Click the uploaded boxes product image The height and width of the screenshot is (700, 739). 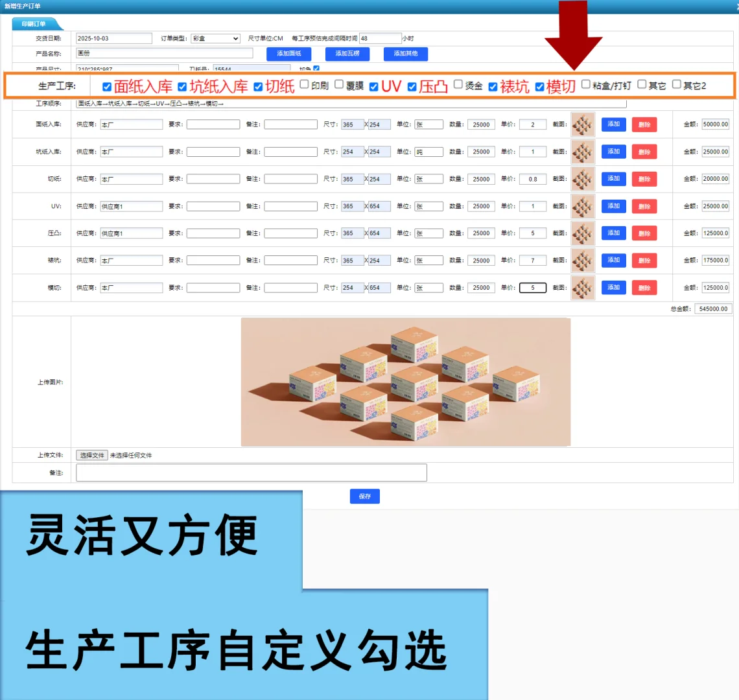pos(405,381)
